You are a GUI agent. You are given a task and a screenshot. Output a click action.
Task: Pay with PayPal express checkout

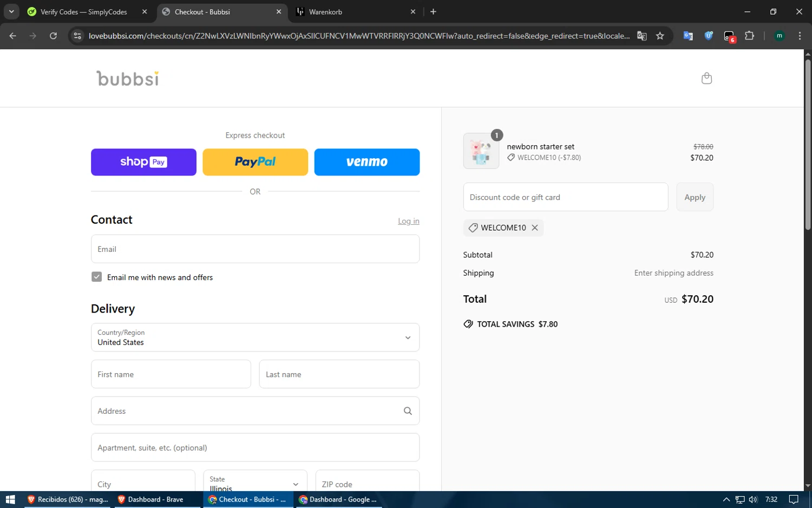(255, 162)
